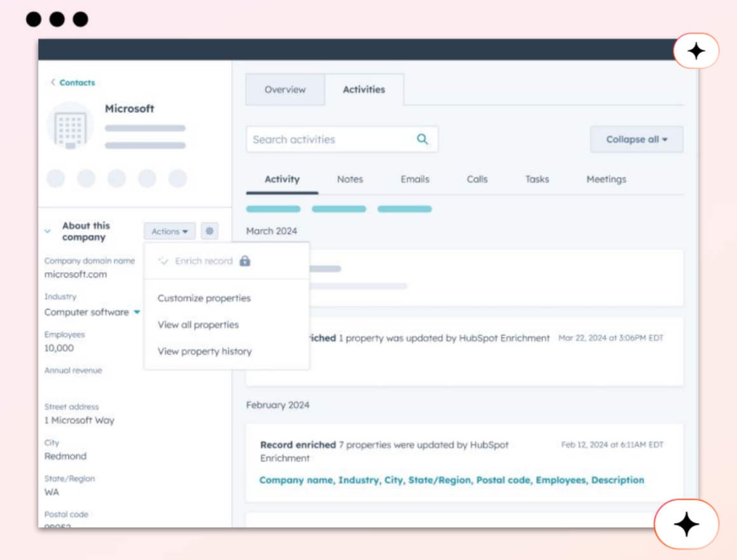Select View property history menu item
The width and height of the screenshot is (737, 560).
click(204, 351)
